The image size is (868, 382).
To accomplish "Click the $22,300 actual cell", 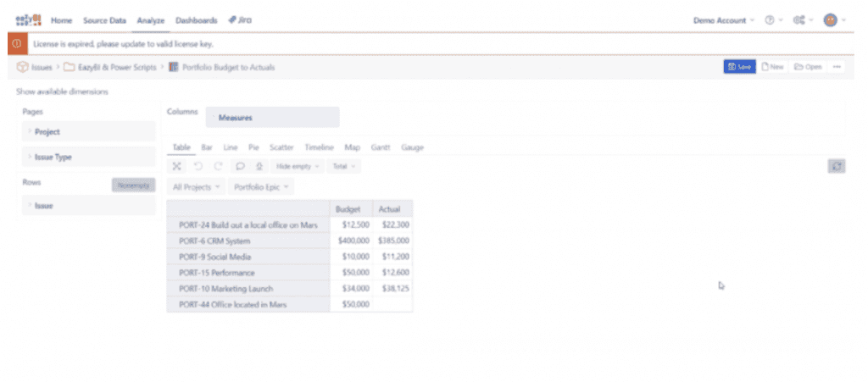I will [392, 225].
